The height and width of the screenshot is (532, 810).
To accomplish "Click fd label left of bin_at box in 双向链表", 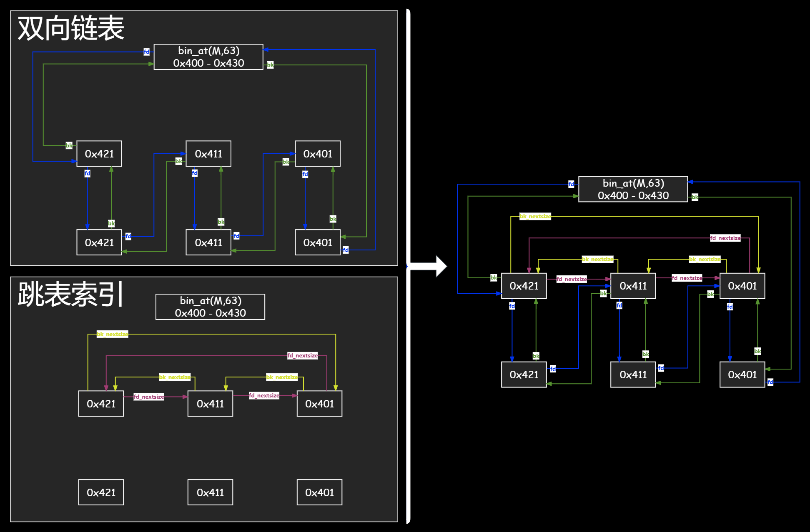I will click(x=146, y=52).
